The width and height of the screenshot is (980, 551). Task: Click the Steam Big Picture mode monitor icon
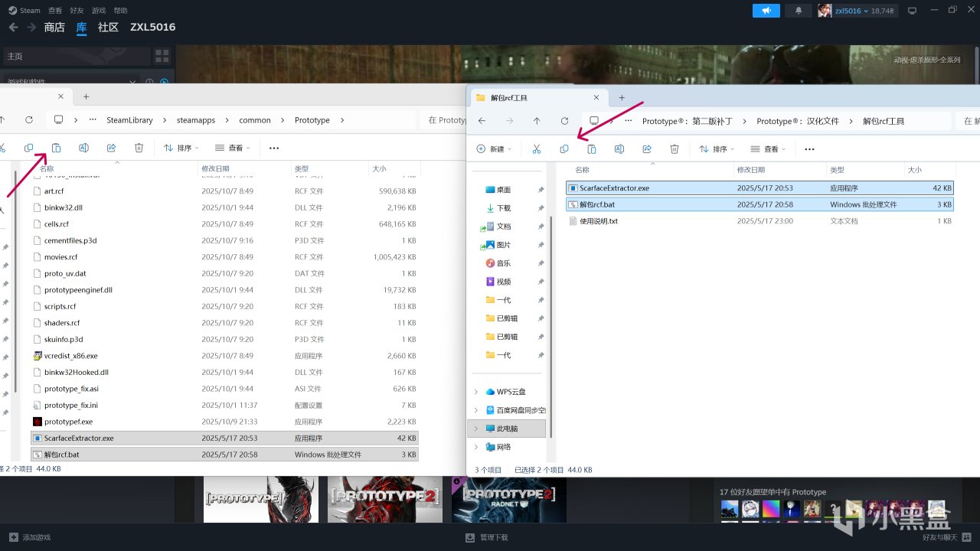click(x=912, y=11)
